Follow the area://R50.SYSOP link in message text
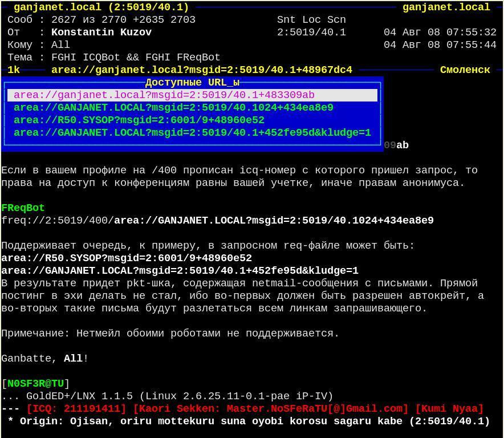 [x=127, y=258]
